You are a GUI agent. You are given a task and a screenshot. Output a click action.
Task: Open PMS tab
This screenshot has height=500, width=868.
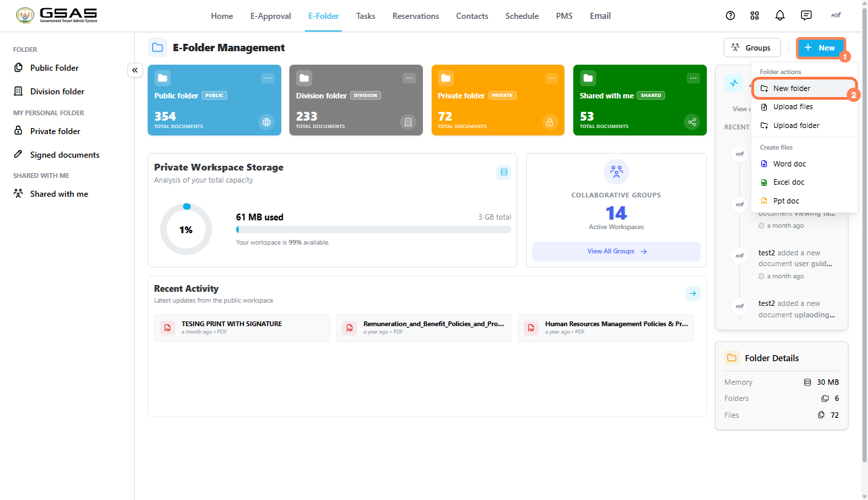click(565, 16)
